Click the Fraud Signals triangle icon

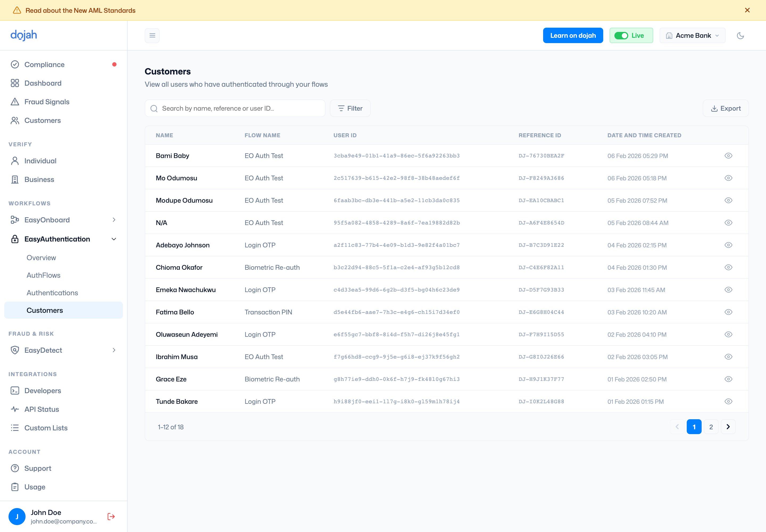pos(15,102)
